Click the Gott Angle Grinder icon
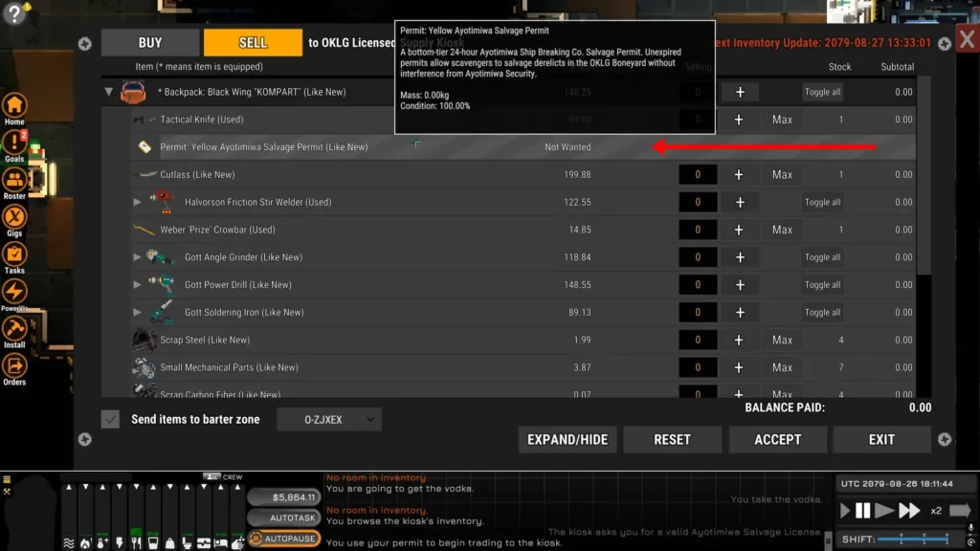 click(x=160, y=256)
